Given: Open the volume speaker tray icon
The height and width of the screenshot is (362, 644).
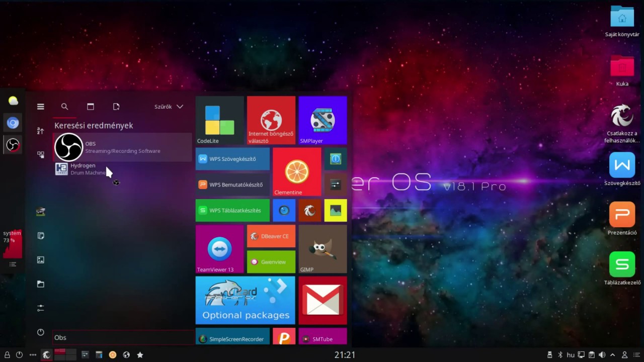Looking at the screenshot, I should click(602, 354).
